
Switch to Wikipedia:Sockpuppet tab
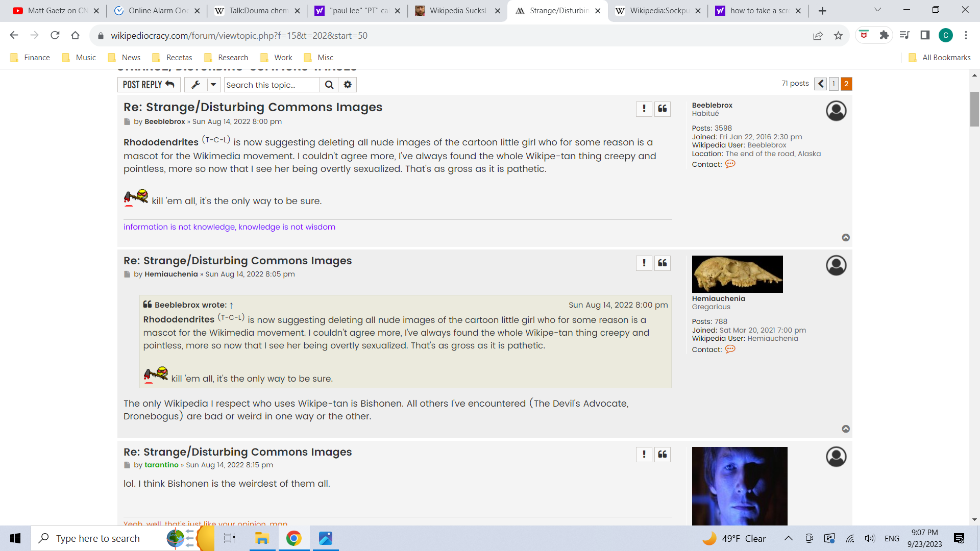click(658, 11)
